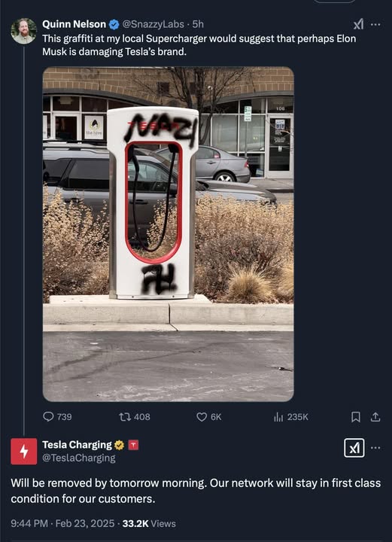The height and width of the screenshot is (542, 392).
Task: Repost the tweet with 408 reposts
Action: [x=135, y=416]
